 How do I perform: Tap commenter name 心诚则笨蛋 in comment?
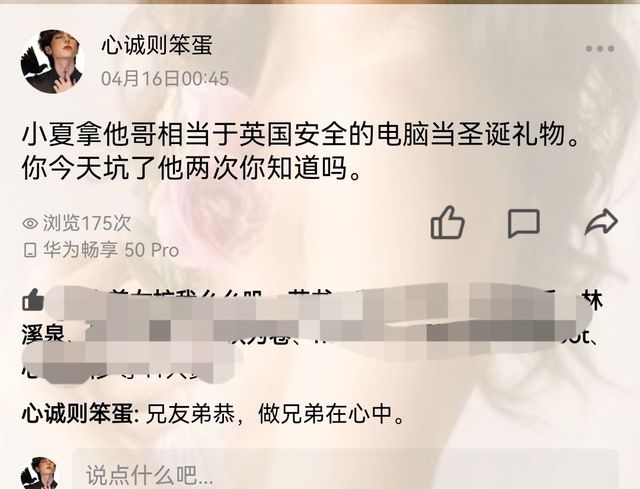(x=78, y=413)
